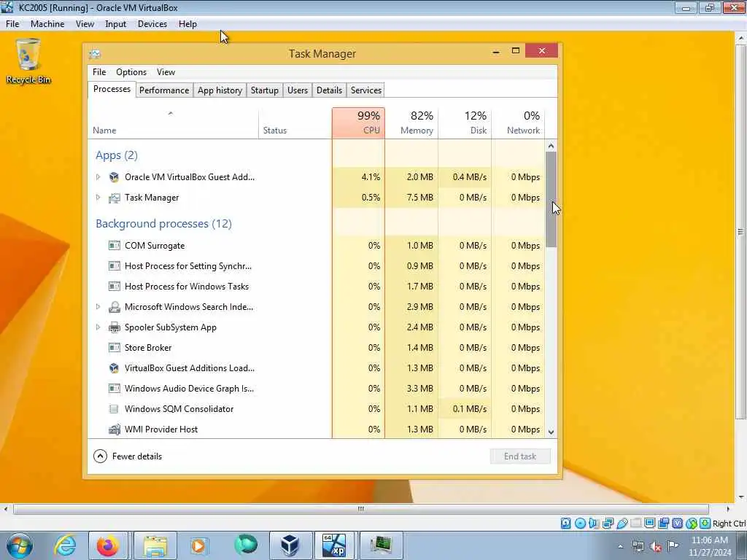
Task: Select the Host Process for Windows Tasks row
Action: 317,286
